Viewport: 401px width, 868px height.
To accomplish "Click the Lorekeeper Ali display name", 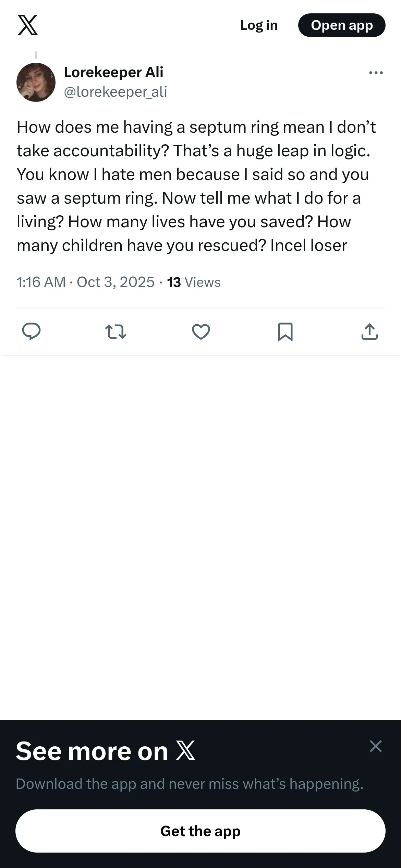I will (x=114, y=72).
